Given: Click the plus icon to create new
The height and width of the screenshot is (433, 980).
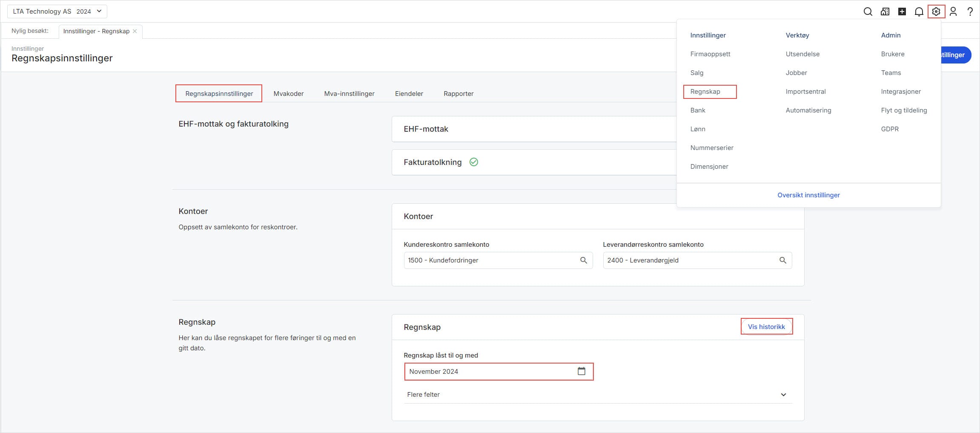Looking at the screenshot, I should (902, 12).
